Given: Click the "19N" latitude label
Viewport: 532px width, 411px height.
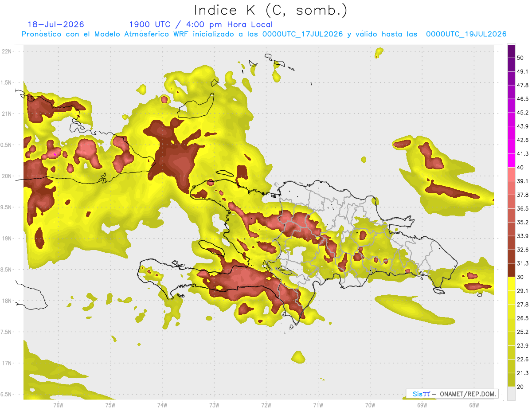Looking at the screenshot, I should (8, 239).
